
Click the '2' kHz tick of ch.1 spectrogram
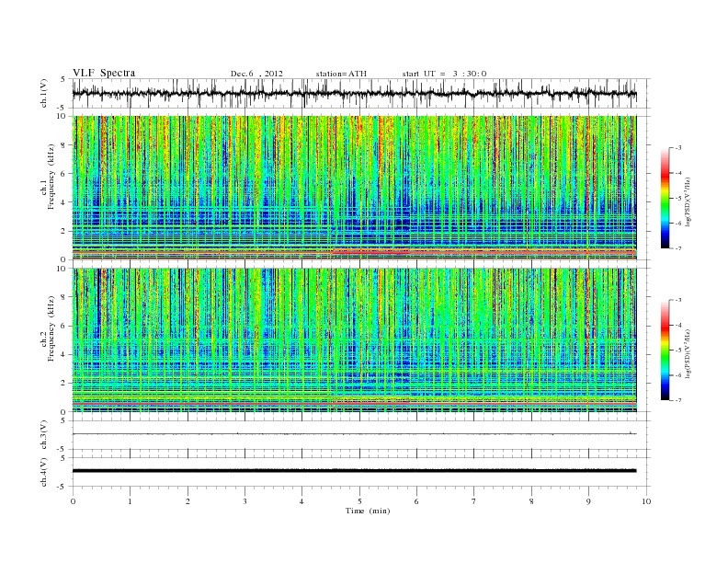[64, 231]
